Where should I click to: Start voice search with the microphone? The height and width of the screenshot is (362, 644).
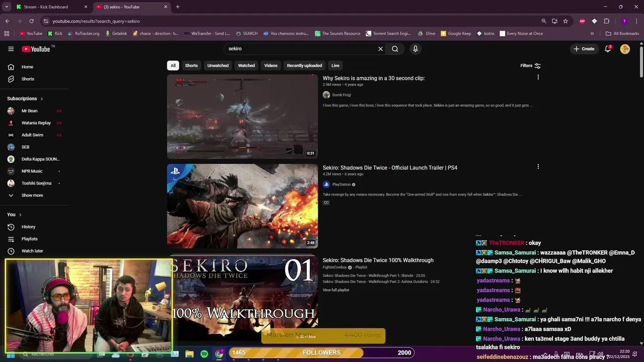pos(415,49)
